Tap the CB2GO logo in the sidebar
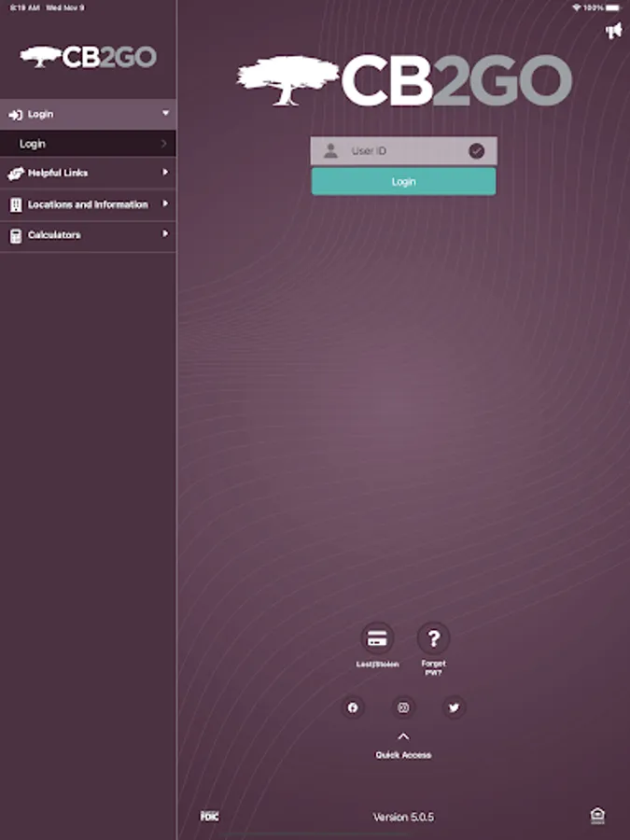The width and height of the screenshot is (630, 840). point(89,57)
